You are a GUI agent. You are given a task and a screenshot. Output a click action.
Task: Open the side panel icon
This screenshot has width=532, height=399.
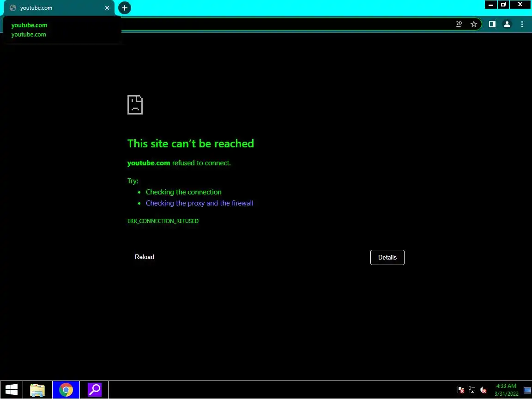coord(492,24)
